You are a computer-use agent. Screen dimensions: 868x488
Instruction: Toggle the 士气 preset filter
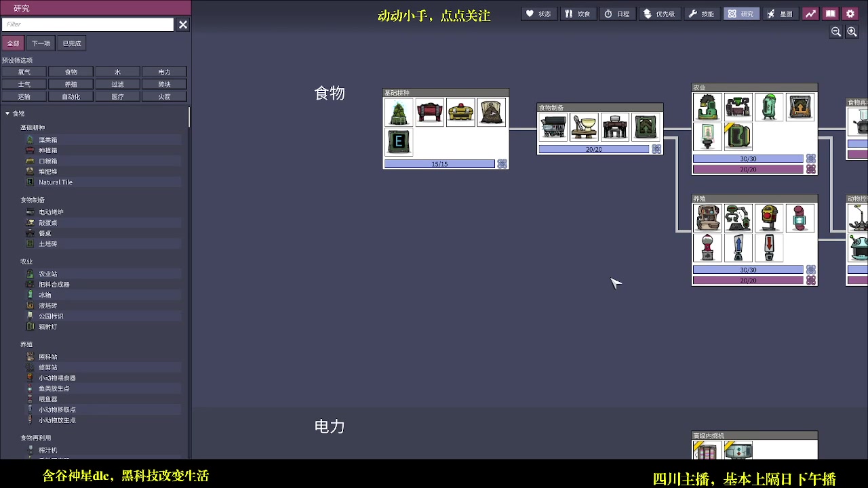[24, 84]
